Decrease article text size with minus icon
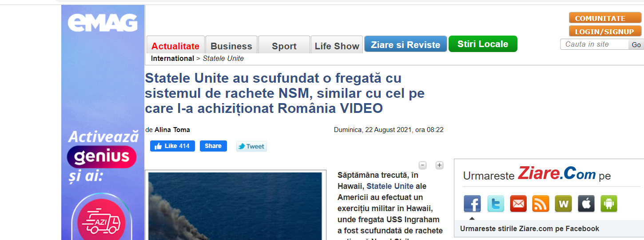This screenshot has height=240, width=644. [423, 165]
